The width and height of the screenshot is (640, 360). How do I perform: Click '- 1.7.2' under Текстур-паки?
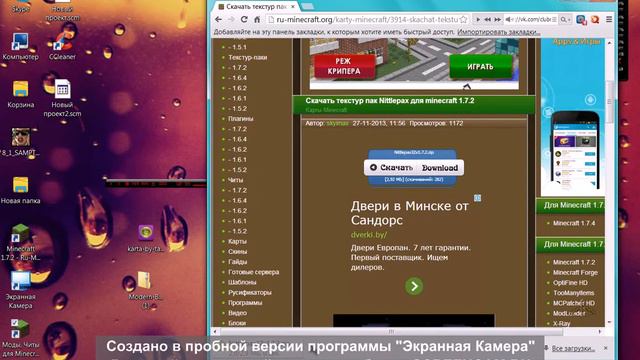(x=238, y=68)
